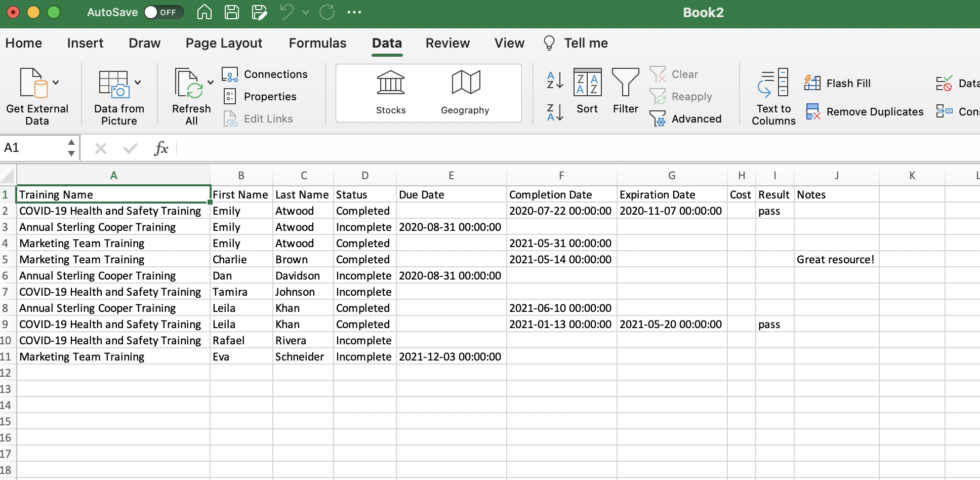Expand the Refresh All dropdown arrow

point(211,83)
